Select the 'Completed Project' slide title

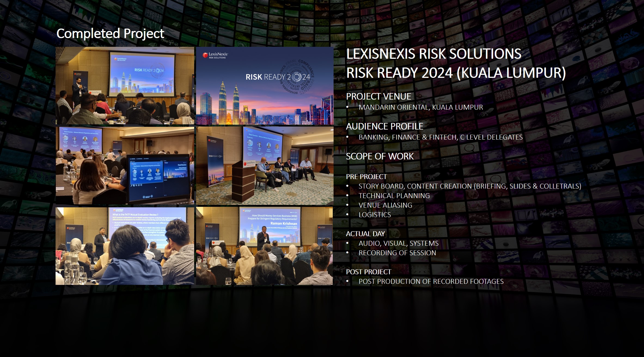[110, 34]
